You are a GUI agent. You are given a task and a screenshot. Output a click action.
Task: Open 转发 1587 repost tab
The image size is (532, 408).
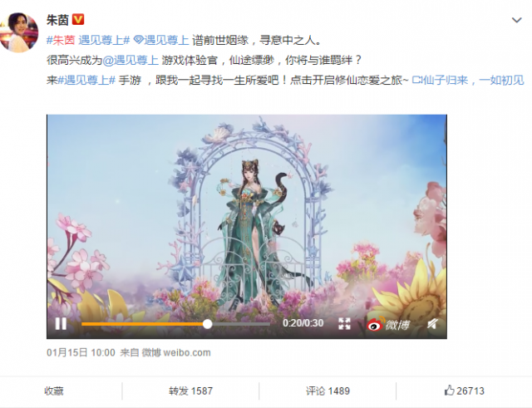(x=190, y=391)
